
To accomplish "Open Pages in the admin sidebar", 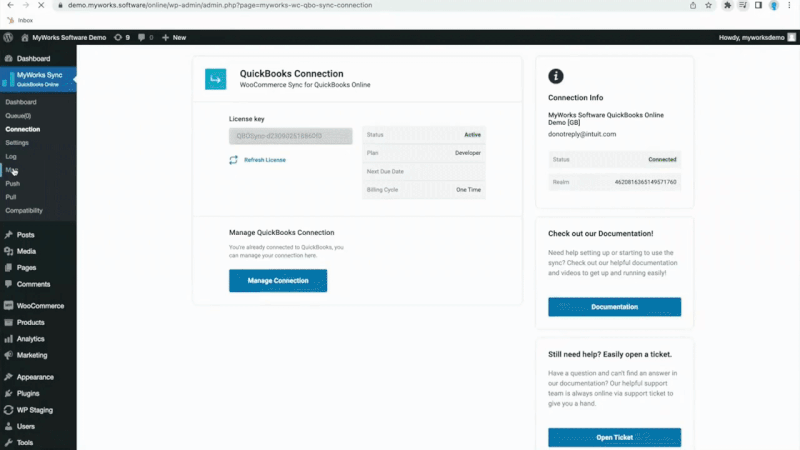I will pos(26,267).
